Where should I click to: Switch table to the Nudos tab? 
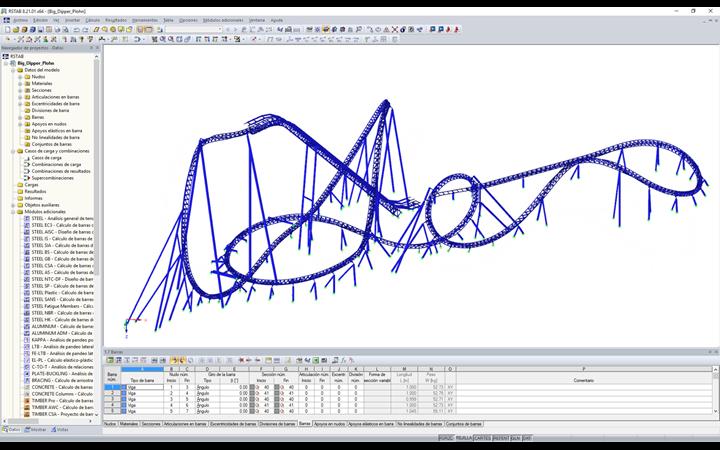pos(110,424)
